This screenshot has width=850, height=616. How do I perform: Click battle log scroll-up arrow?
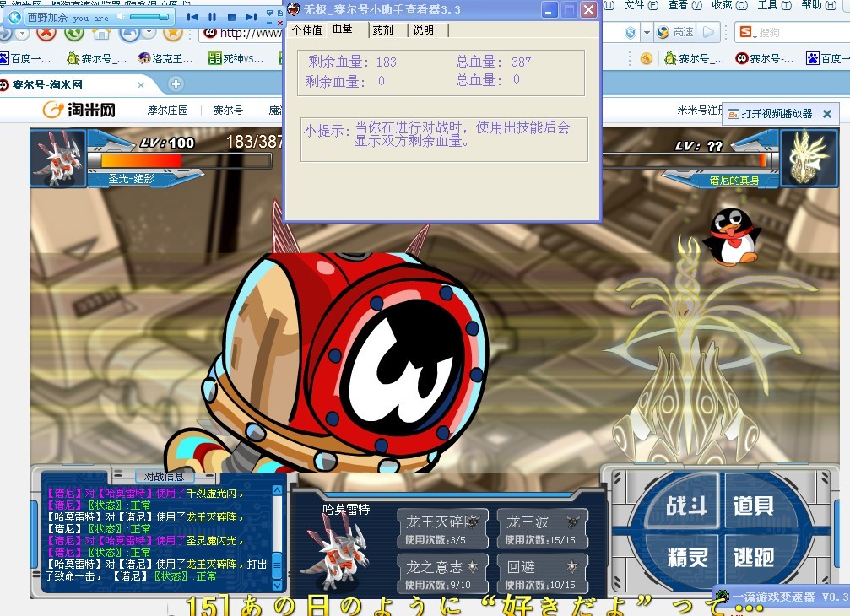click(x=277, y=490)
